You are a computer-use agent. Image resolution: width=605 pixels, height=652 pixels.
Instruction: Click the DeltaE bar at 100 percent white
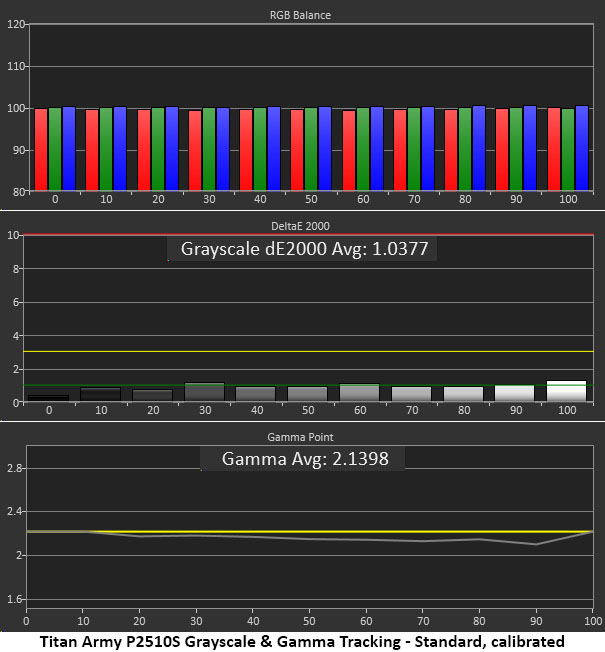(x=566, y=391)
